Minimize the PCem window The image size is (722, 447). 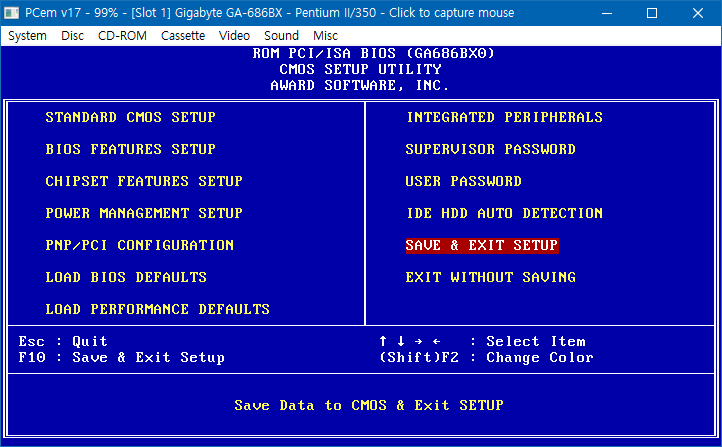(x=607, y=13)
